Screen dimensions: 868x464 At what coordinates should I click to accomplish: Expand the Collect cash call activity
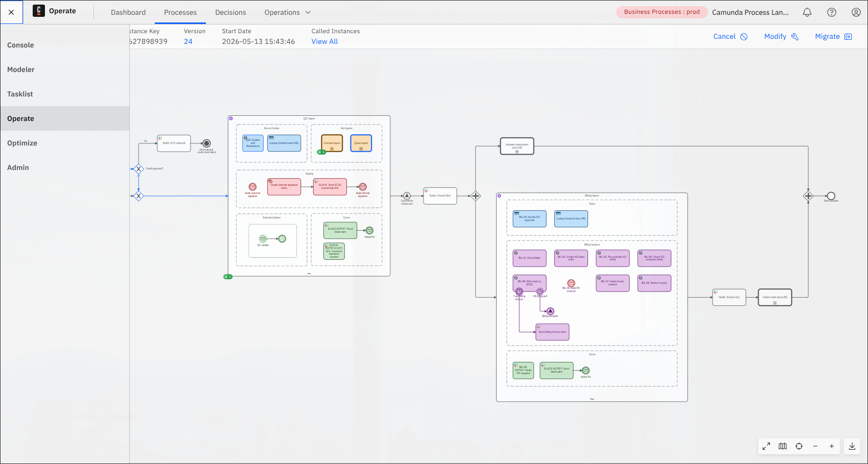pyautogui.click(x=775, y=303)
